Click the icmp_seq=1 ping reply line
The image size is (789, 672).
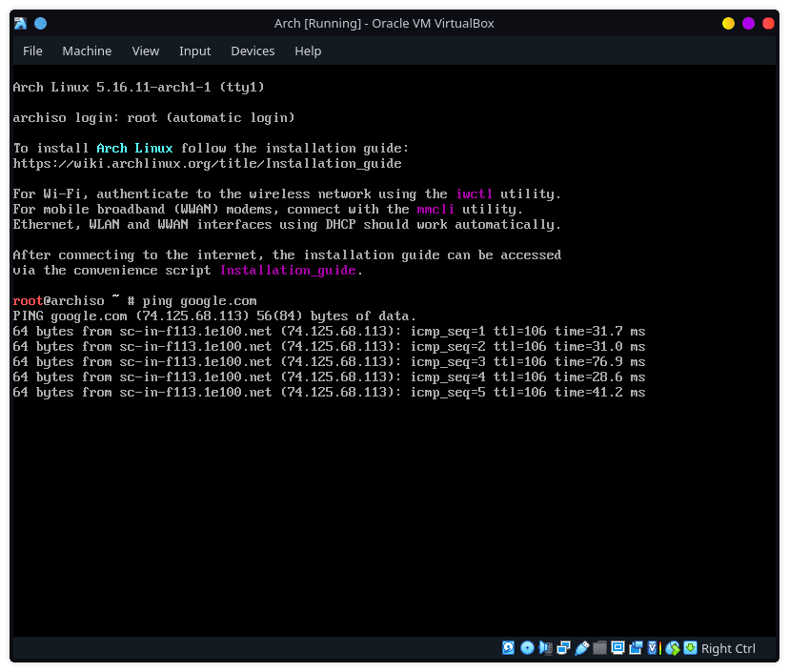329,331
